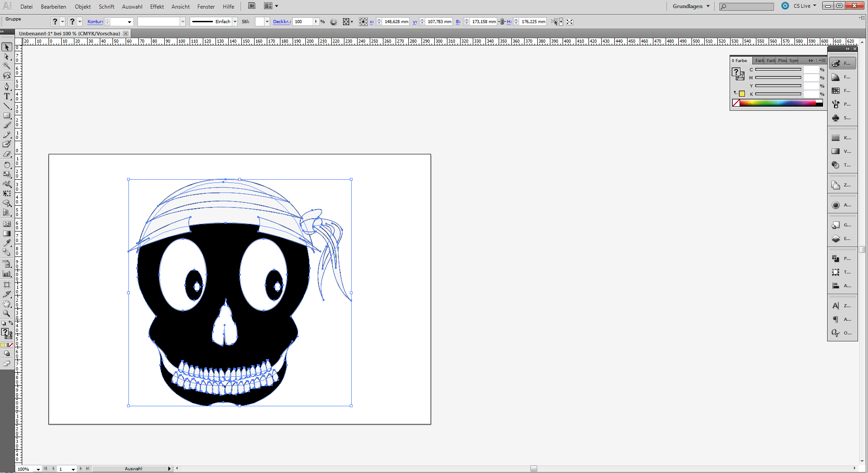Screen dimensions: 868x473
Task: Go to next artboard button
Action: pyautogui.click(x=81, y=468)
